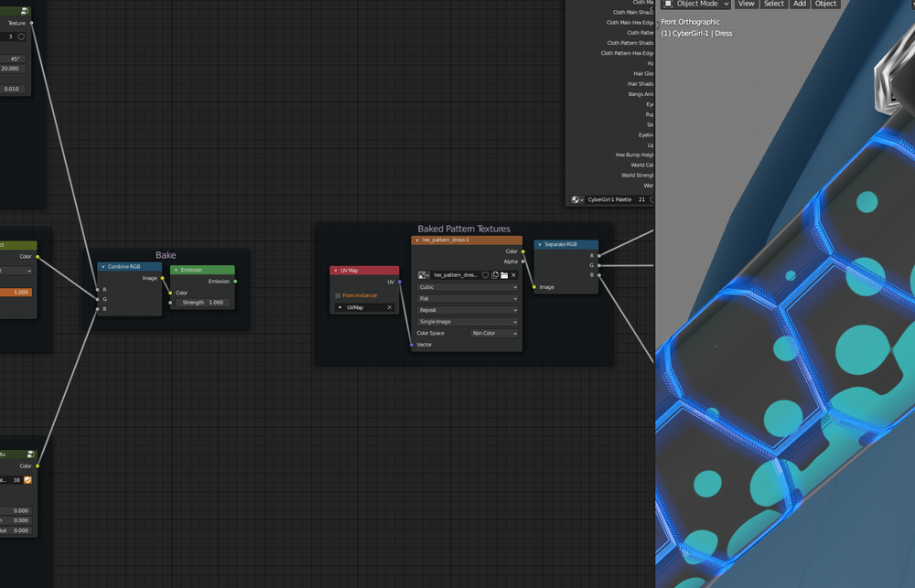Click the Emission Color input socket

coord(170,293)
